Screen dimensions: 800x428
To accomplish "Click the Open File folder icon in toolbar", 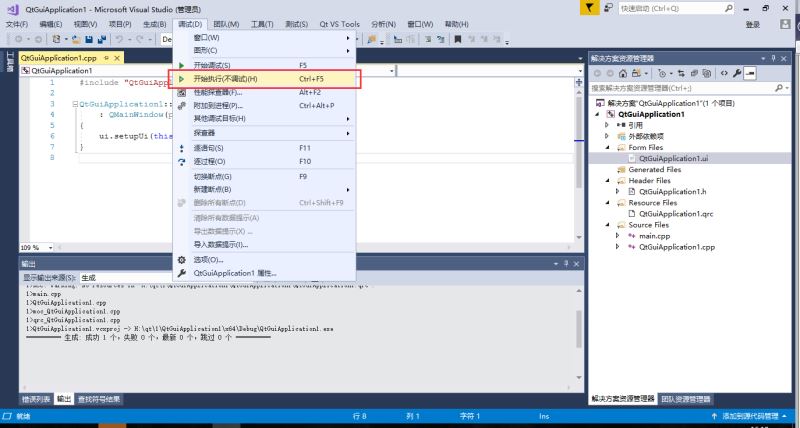I will 76,39.
